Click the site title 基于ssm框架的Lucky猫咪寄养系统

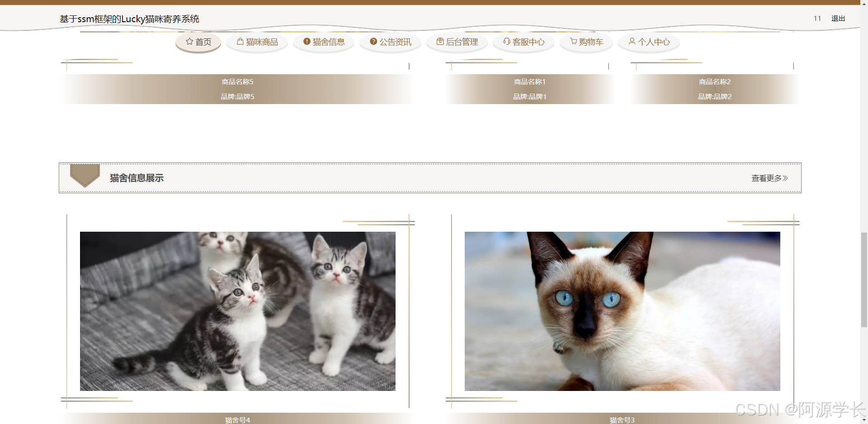coord(129,19)
